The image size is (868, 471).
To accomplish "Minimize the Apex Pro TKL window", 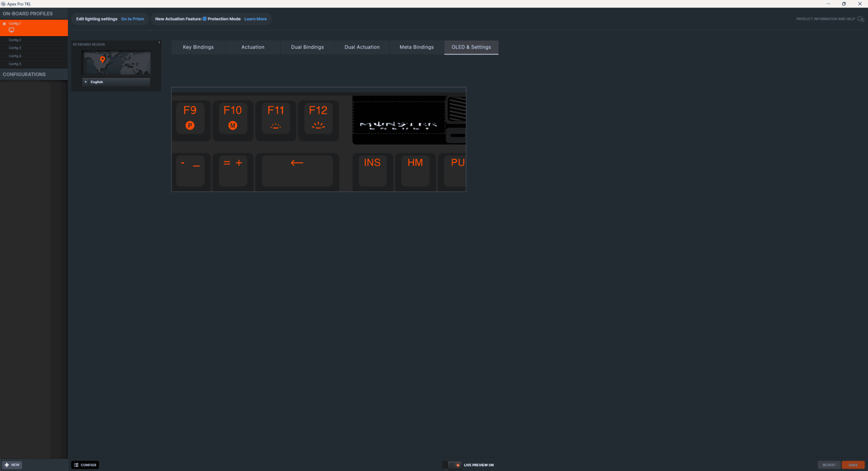I will (828, 4).
